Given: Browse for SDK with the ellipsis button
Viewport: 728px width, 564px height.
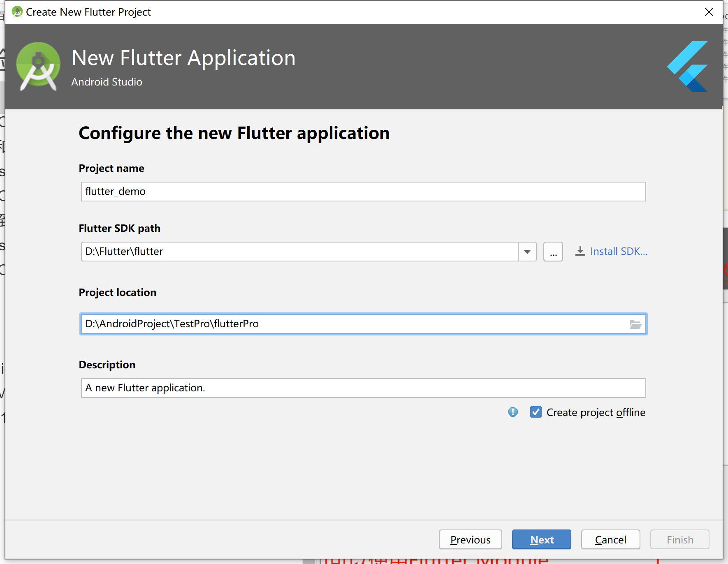Looking at the screenshot, I should [553, 252].
